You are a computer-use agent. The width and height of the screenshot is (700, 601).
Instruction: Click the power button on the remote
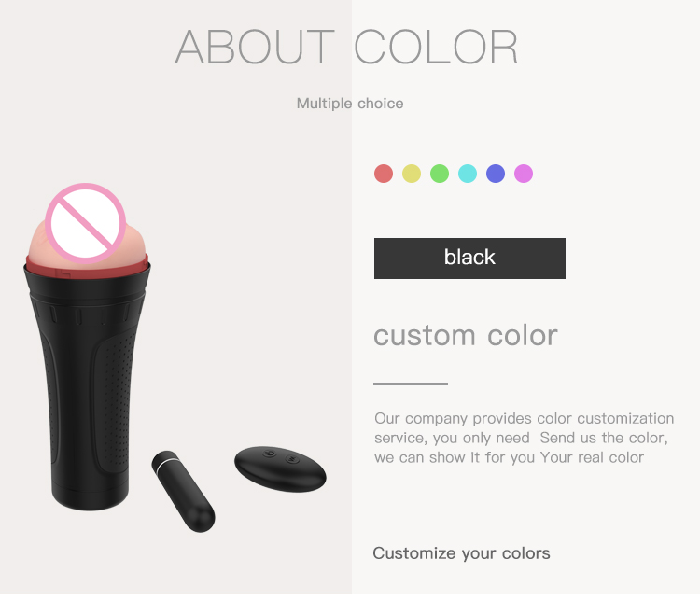[x=269, y=454]
